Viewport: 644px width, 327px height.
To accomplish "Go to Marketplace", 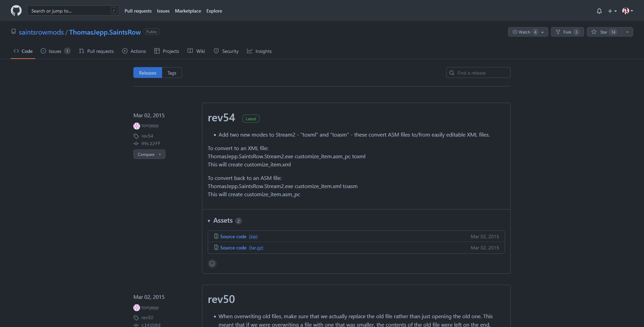I will click(188, 11).
